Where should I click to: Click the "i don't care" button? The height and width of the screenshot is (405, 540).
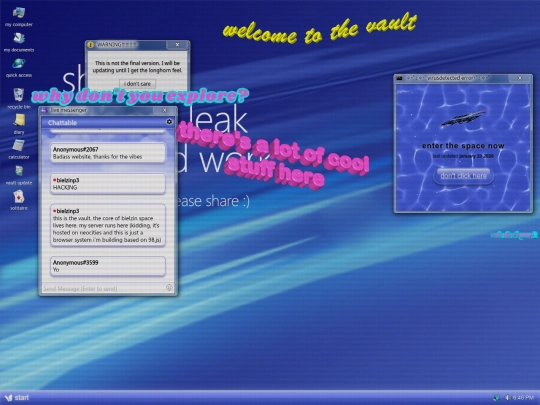pyautogui.click(x=137, y=84)
